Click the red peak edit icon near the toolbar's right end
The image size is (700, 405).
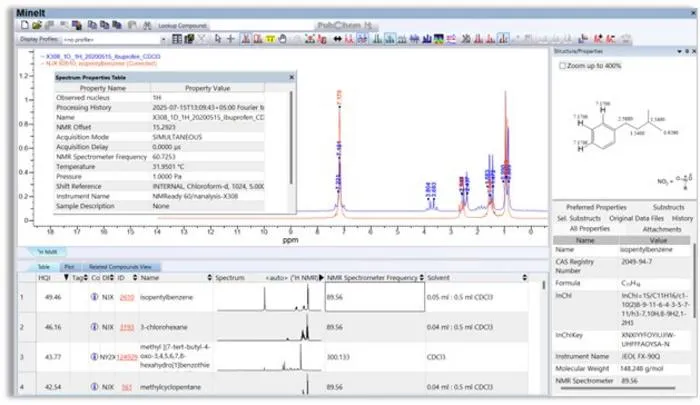(610, 39)
